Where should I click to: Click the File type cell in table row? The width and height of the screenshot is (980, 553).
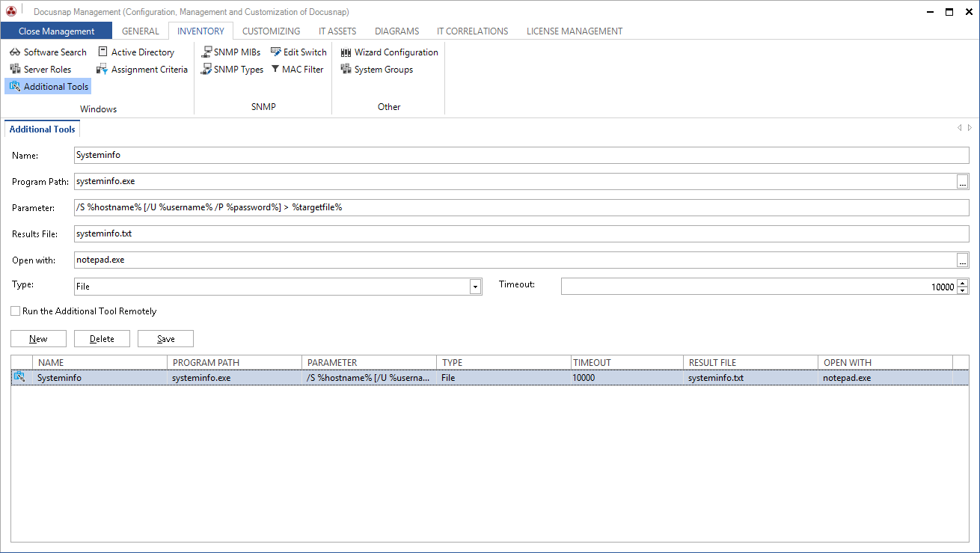click(x=503, y=378)
